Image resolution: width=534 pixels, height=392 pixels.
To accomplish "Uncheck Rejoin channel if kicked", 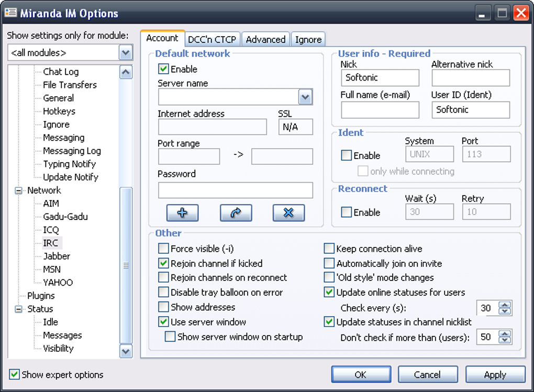I will 163,263.
